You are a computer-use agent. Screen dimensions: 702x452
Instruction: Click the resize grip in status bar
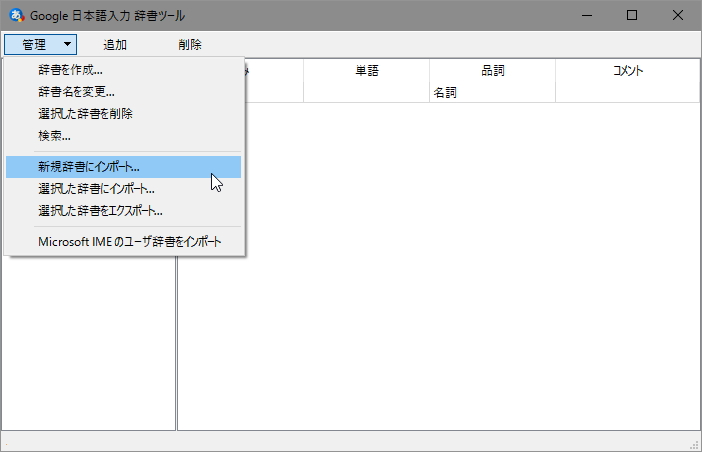(694, 444)
